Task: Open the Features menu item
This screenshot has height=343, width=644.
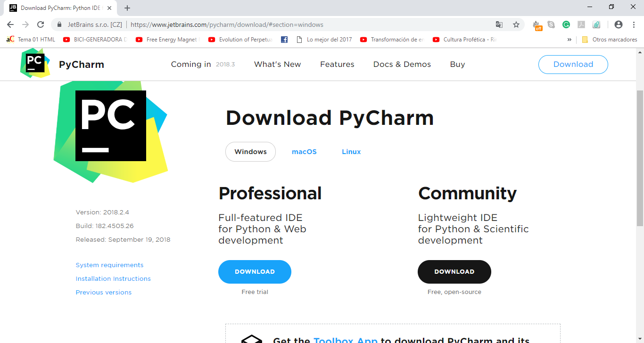Action: [337, 65]
